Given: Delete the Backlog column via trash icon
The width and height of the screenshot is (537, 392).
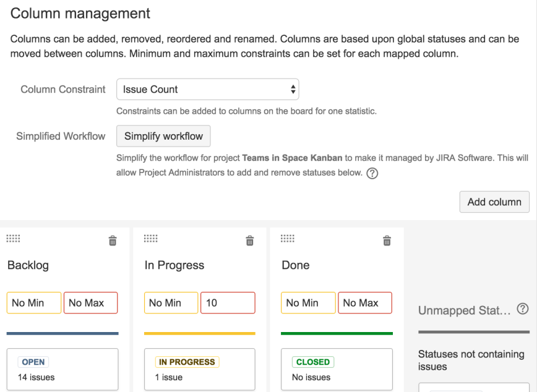Looking at the screenshot, I should (x=113, y=241).
